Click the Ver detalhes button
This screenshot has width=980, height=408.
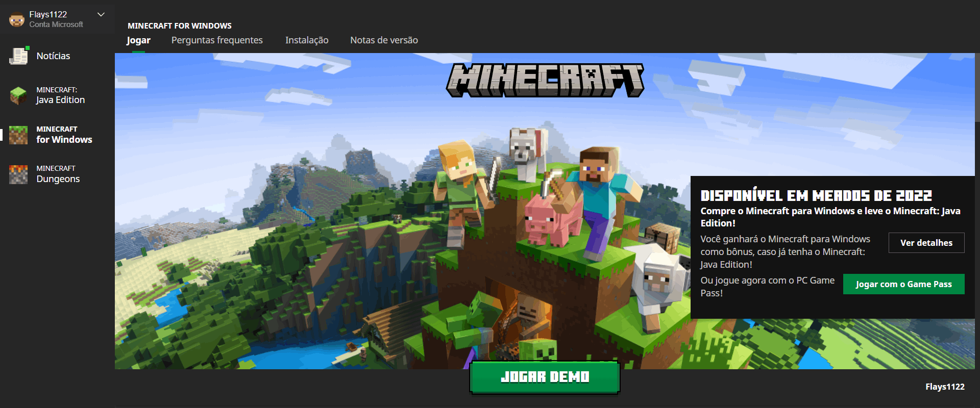(926, 243)
